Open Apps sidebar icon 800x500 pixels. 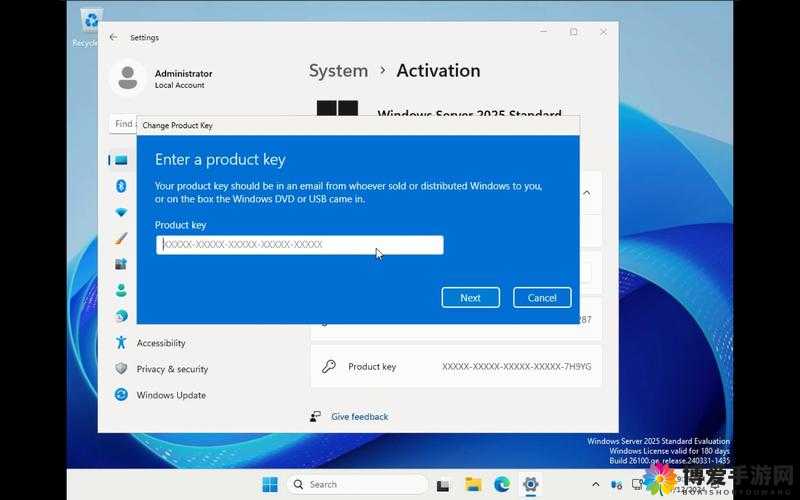click(x=121, y=264)
